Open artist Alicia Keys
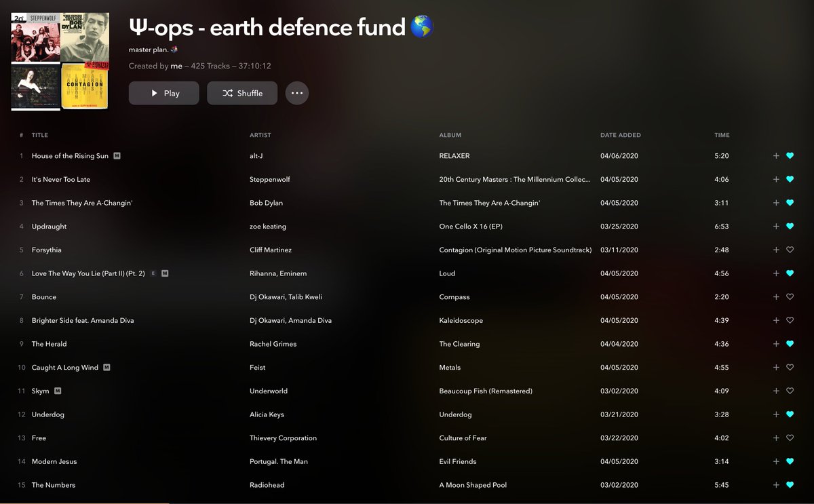Viewport: 814px width, 504px height. tap(267, 414)
